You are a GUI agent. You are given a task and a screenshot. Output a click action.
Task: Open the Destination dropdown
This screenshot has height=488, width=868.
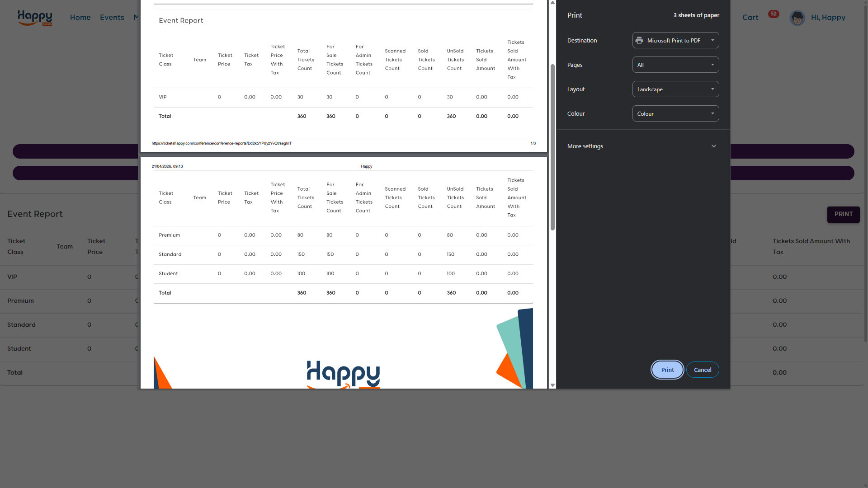tap(675, 40)
